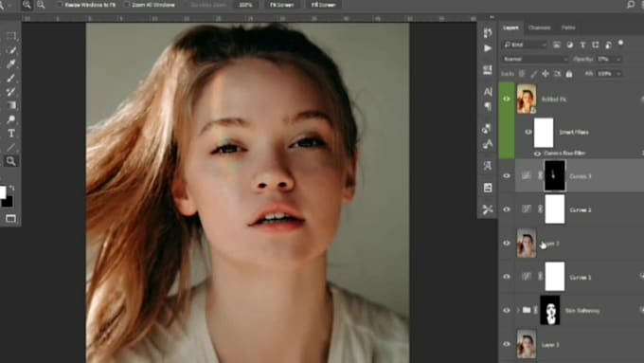The width and height of the screenshot is (644, 363).
Task: Hide the Layer 2 layer
Action: point(507,243)
